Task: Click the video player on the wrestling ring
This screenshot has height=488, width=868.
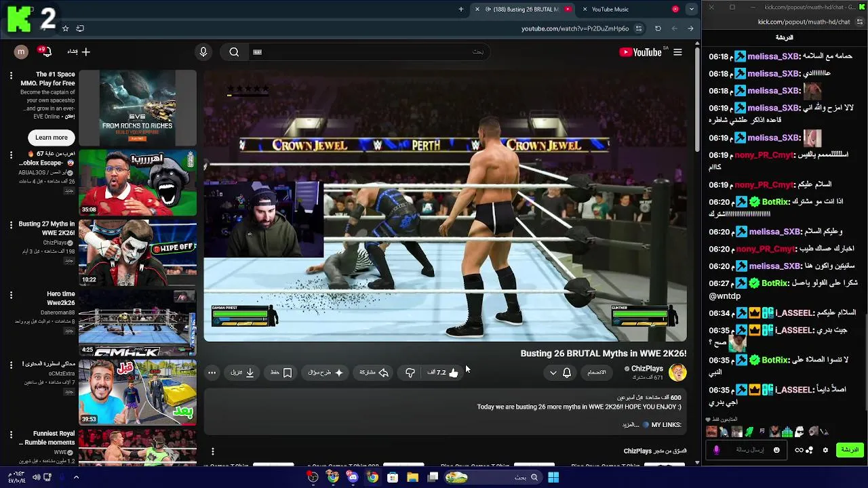Action: point(445,205)
